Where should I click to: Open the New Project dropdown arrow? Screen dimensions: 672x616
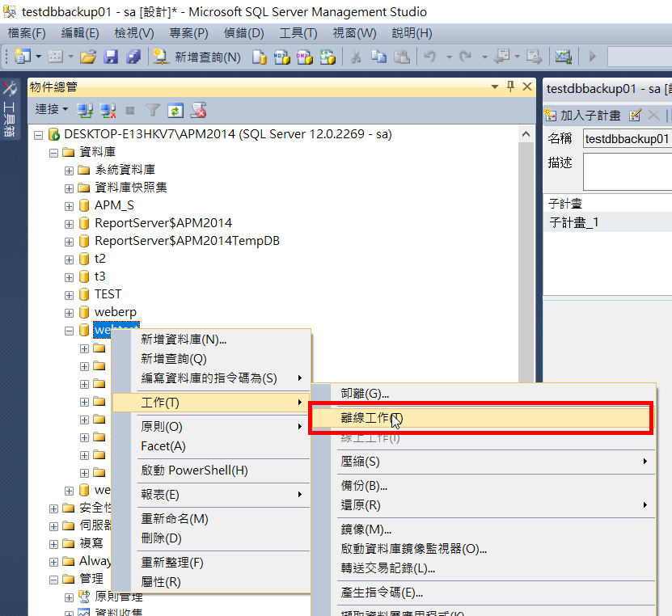[38, 57]
